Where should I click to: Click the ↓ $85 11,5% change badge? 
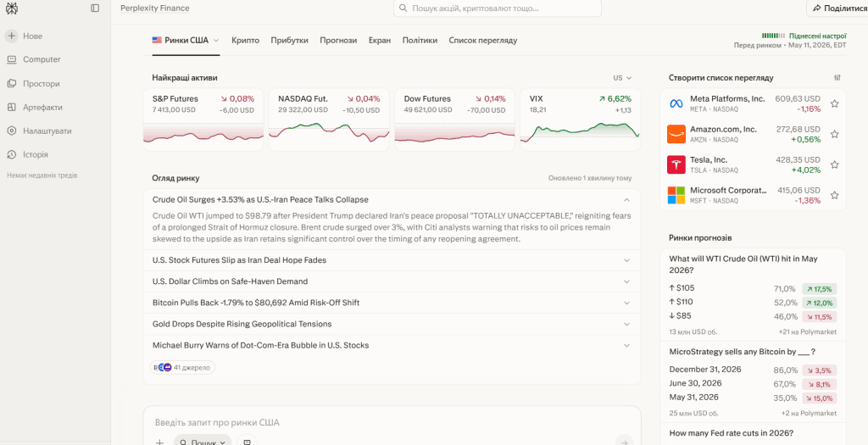pyautogui.click(x=820, y=317)
